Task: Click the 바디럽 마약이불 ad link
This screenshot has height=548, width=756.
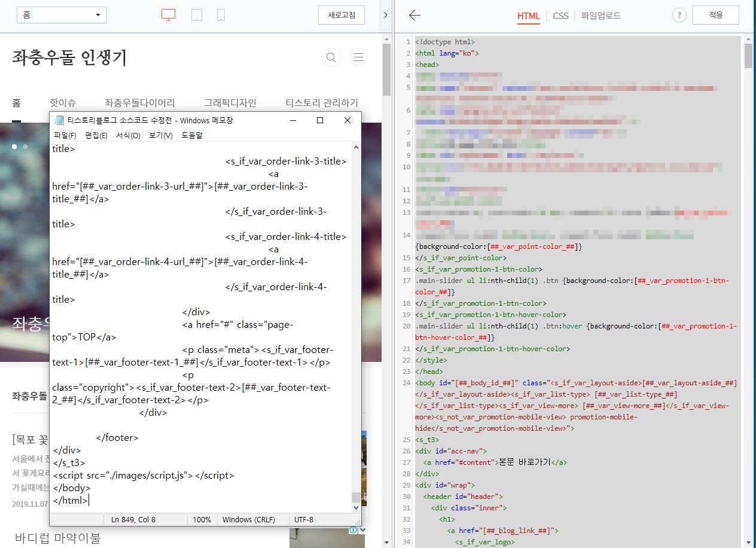Action: (58, 537)
